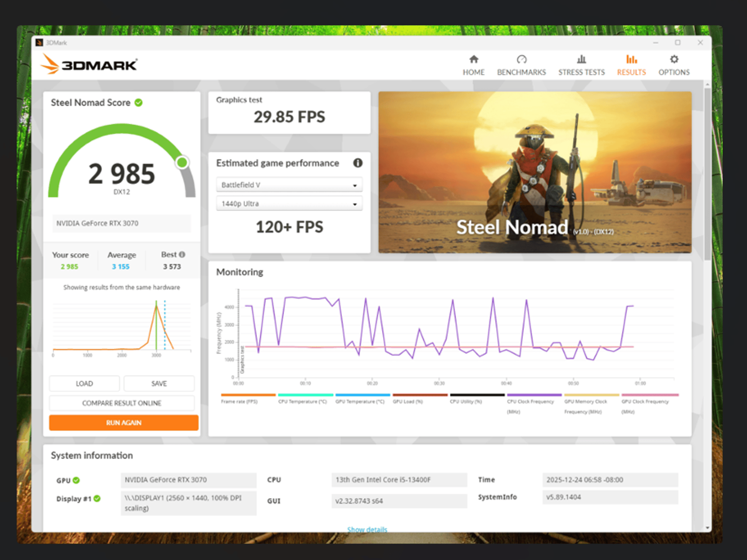Viewport: 747px width, 560px height.
Task: Click the 3DMark logo
Action: (x=89, y=65)
